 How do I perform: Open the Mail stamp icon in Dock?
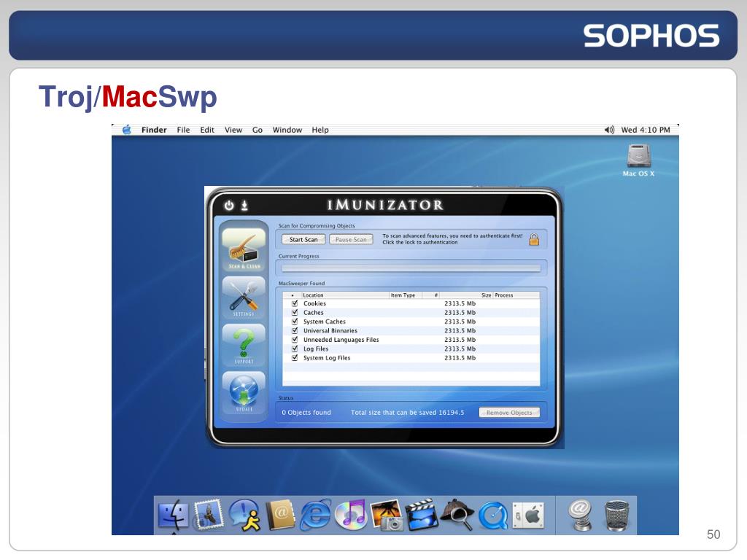click(209, 515)
